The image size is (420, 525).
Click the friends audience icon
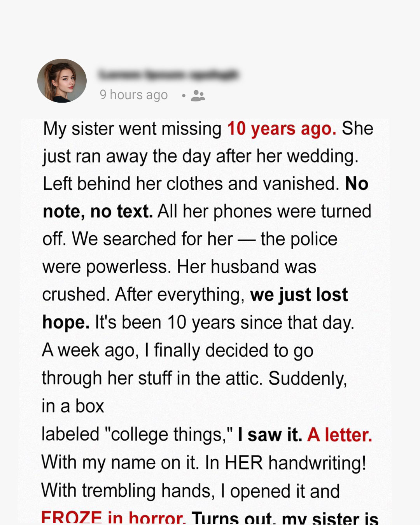(198, 95)
